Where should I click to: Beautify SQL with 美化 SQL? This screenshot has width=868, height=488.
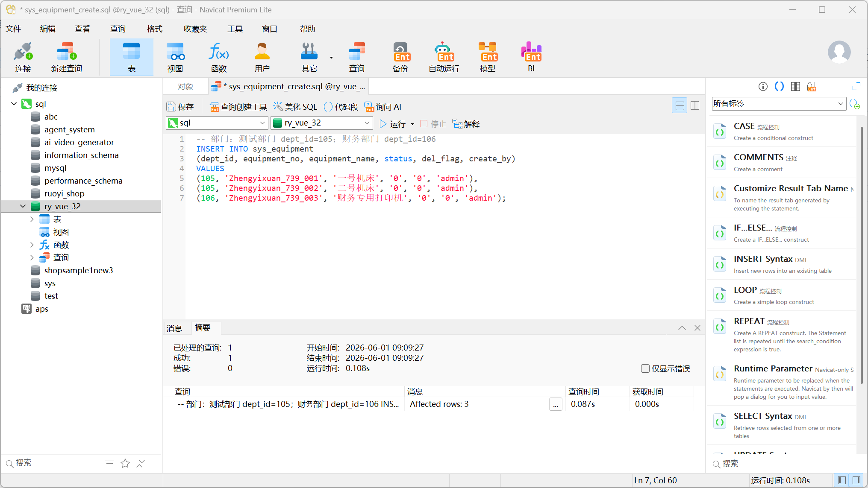[x=295, y=107]
